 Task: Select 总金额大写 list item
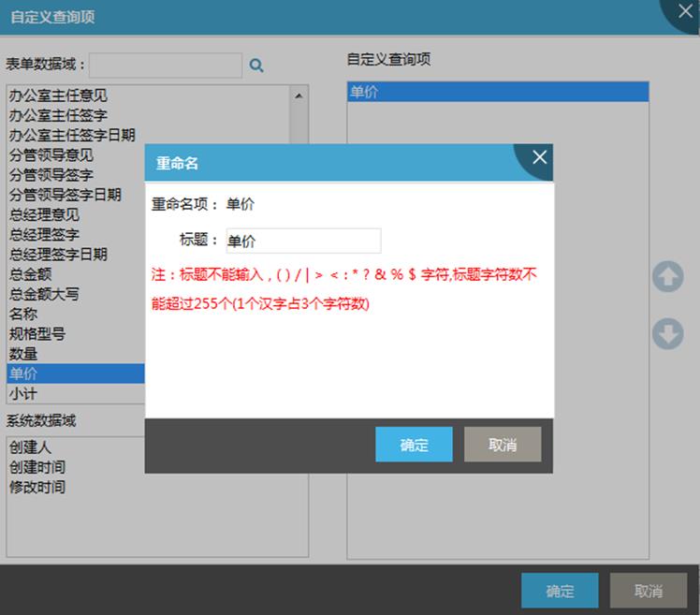click(x=44, y=294)
